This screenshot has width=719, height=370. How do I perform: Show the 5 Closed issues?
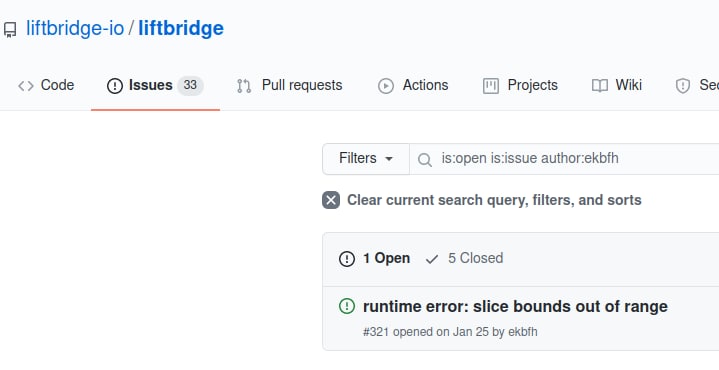pyautogui.click(x=464, y=259)
